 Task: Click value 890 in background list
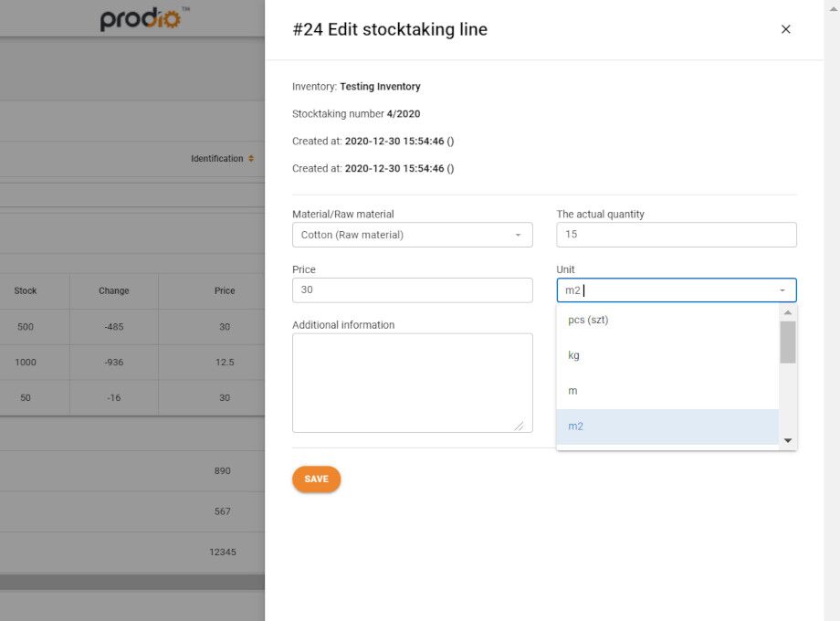(222, 470)
